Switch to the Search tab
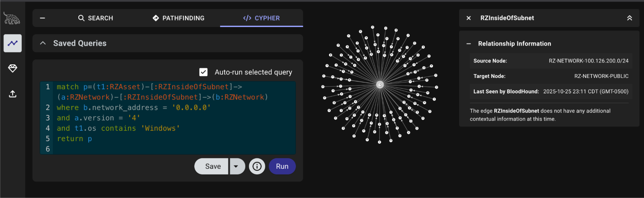644x198 pixels. click(x=96, y=18)
